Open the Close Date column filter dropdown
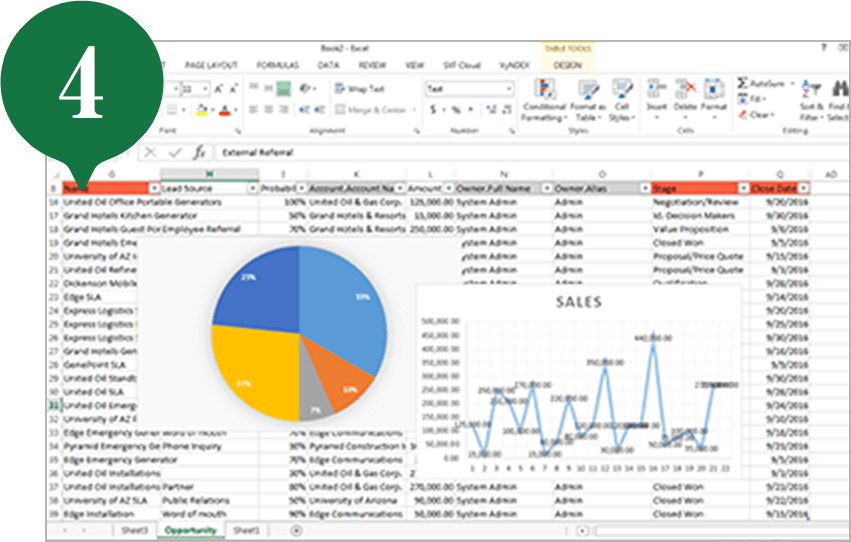 point(804,188)
